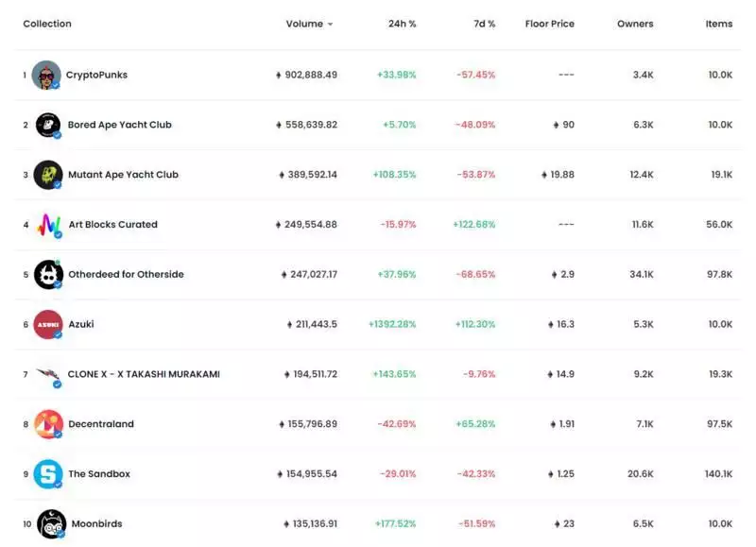Open The Sandbox collection name link

pyautogui.click(x=99, y=473)
